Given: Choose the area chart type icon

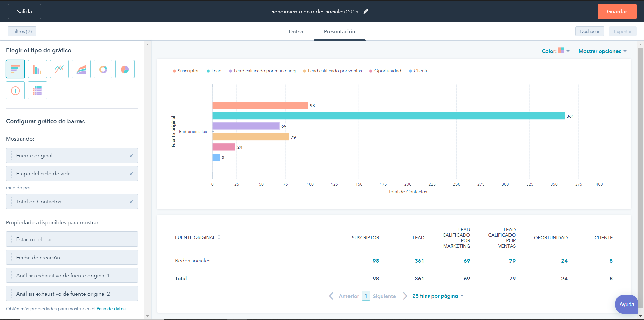Looking at the screenshot, I should coord(81,69).
